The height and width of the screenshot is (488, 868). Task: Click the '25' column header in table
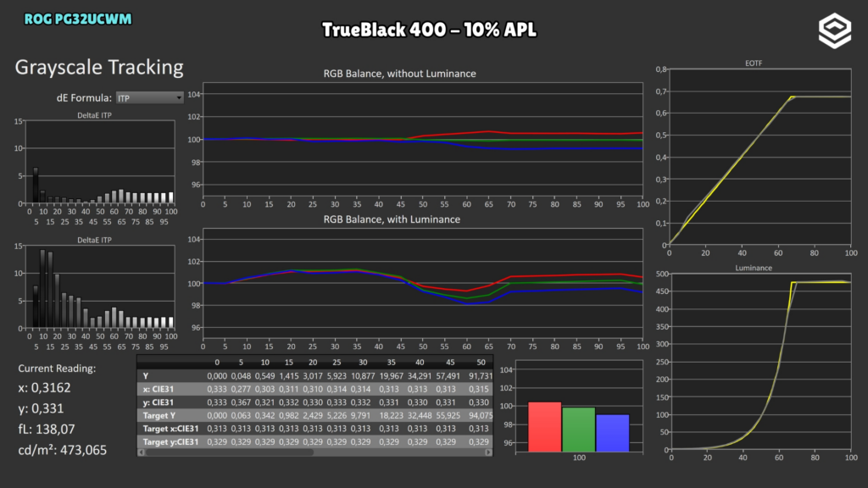click(x=337, y=363)
